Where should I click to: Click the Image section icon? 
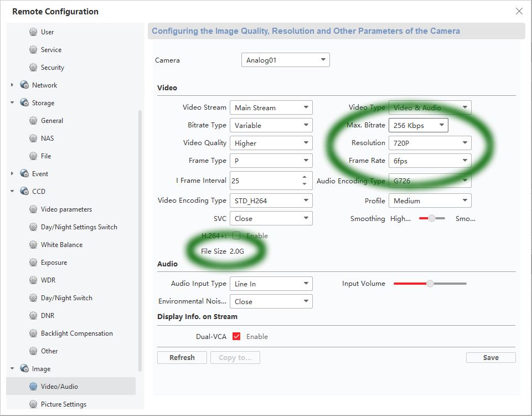click(24, 369)
